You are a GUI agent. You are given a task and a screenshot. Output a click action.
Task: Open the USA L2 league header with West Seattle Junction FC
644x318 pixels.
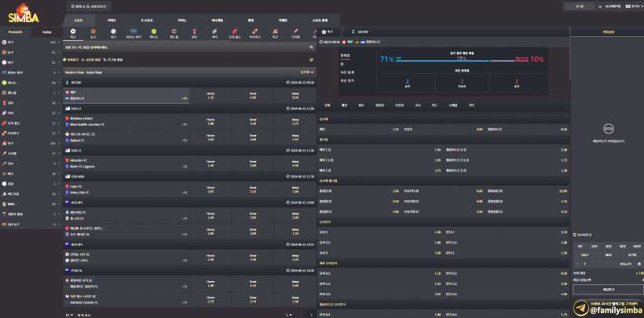pyautogui.click(x=189, y=108)
